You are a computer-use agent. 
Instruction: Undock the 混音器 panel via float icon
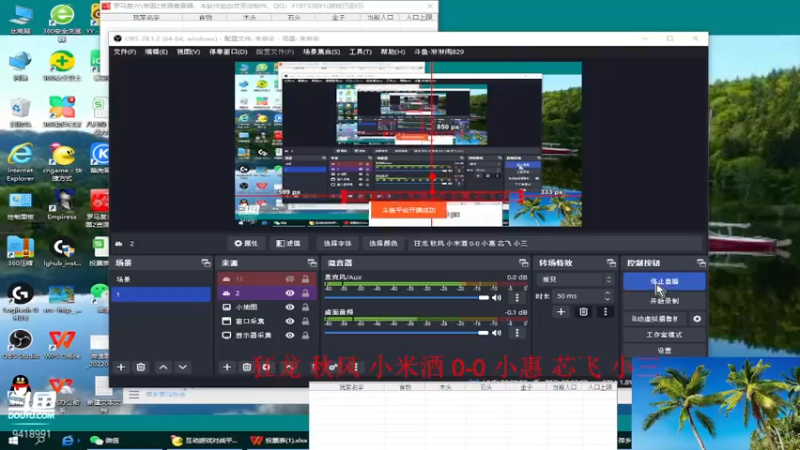click(x=523, y=263)
